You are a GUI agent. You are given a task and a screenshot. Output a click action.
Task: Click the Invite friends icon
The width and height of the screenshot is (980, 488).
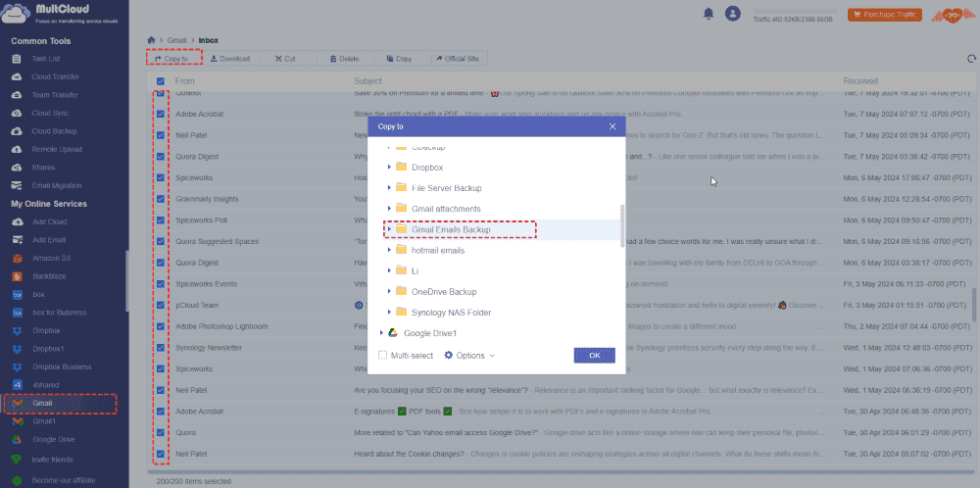18,460
